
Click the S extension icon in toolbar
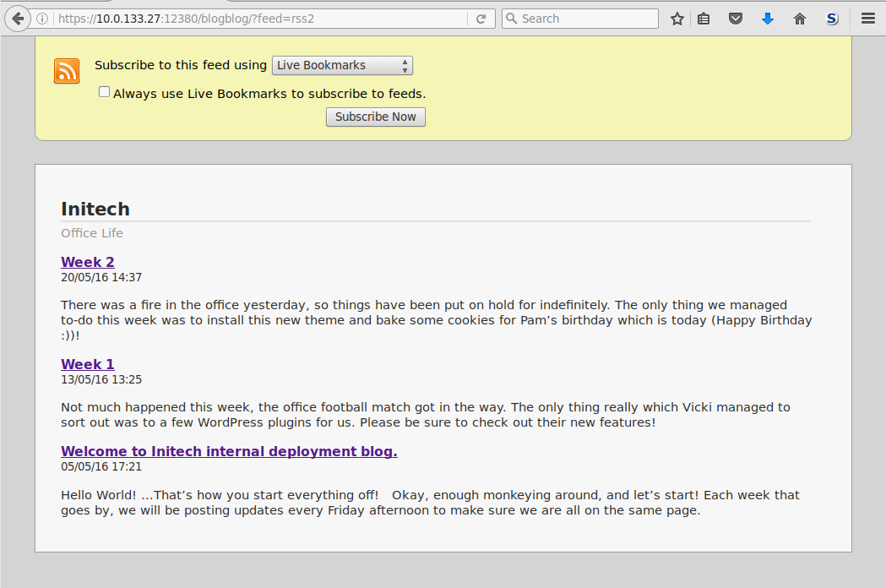832,19
